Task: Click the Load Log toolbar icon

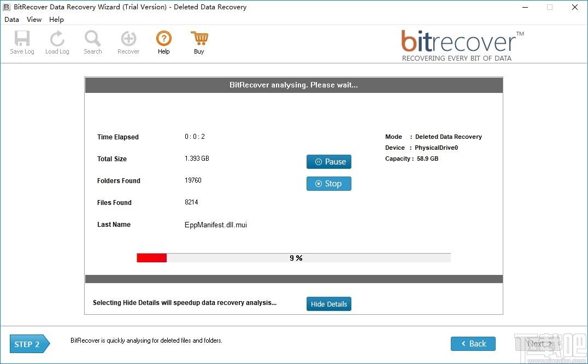Action: [57, 43]
